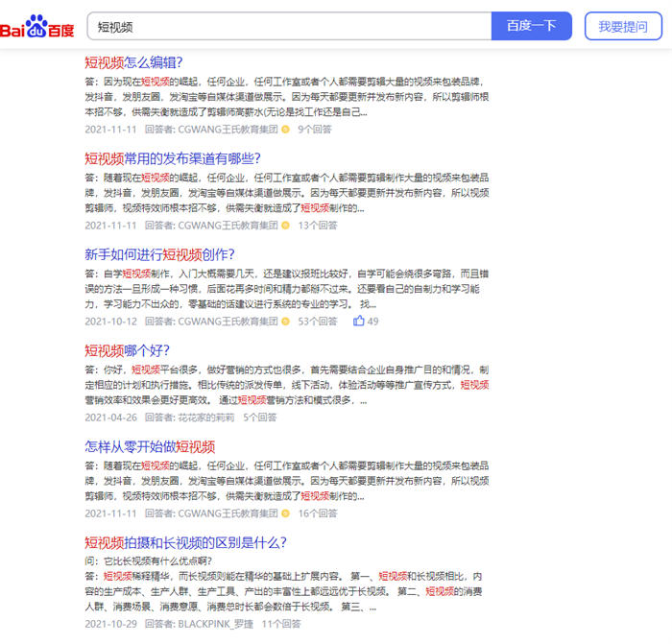Click '53个回答' answer count
672x644 pixels.
click(x=317, y=322)
